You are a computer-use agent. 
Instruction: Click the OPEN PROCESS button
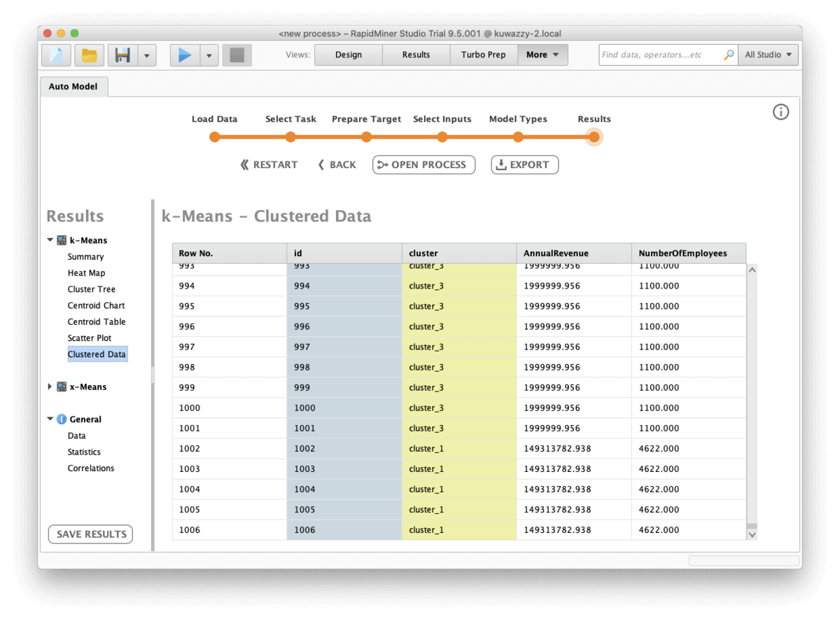tap(423, 165)
